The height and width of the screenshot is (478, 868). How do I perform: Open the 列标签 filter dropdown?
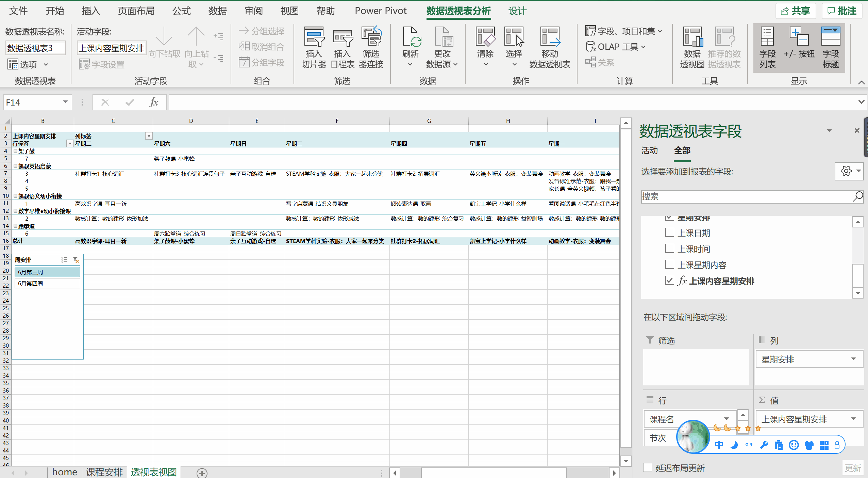[149, 136]
